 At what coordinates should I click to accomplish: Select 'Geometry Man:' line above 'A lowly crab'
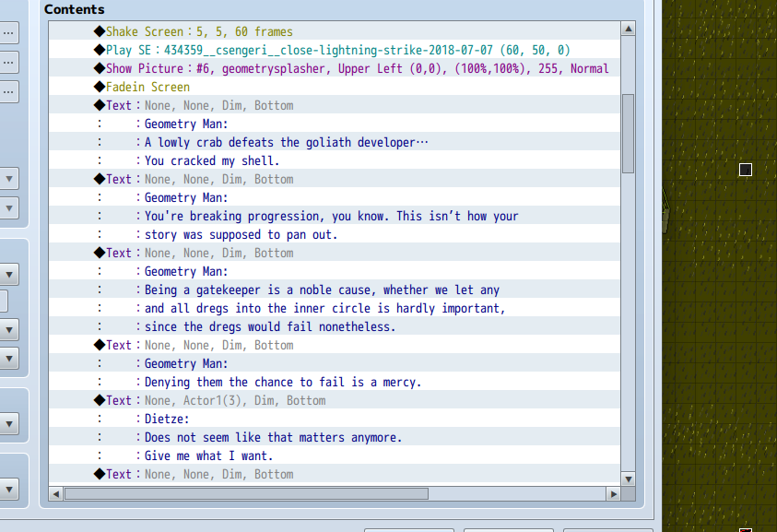point(335,124)
